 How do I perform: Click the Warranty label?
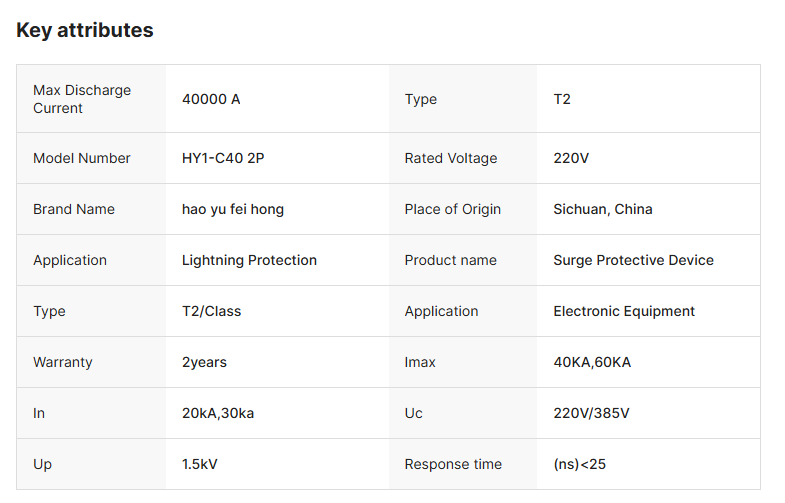click(63, 362)
